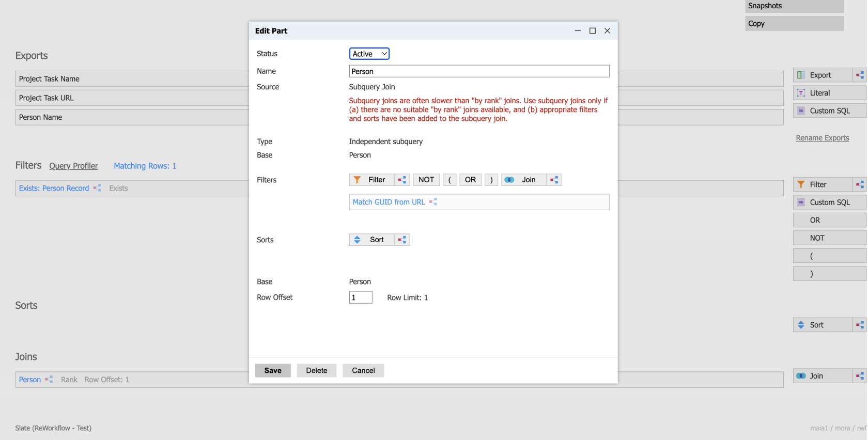Viewport: 868px width, 440px height.
Task: Open the Exists: Person Record filter
Action: point(54,188)
